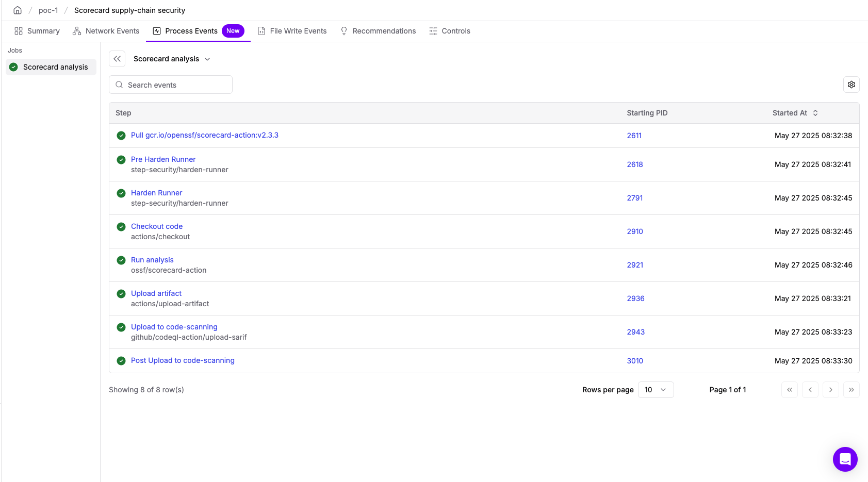
Task: Switch to the Recommendations tab
Action: pyautogui.click(x=378, y=31)
